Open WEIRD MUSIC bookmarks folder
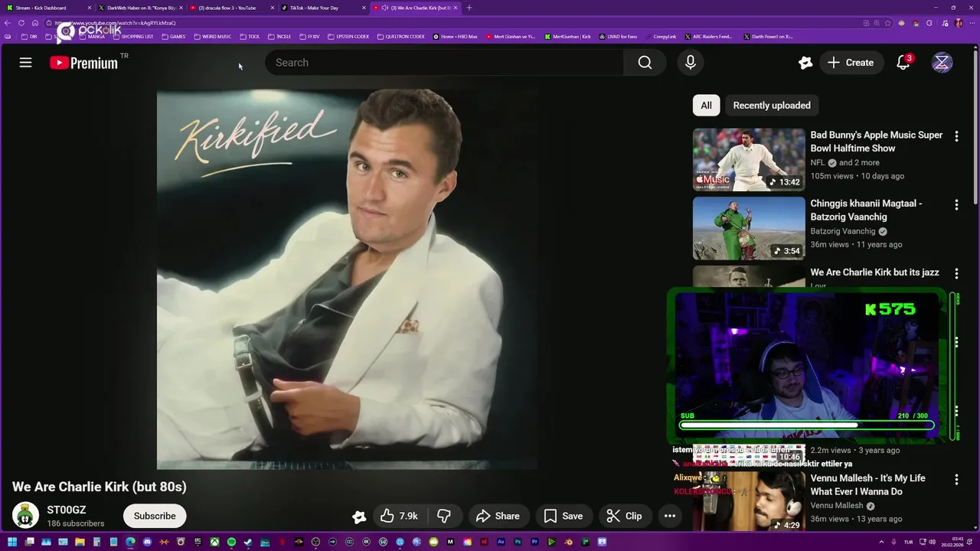 coord(213,37)
